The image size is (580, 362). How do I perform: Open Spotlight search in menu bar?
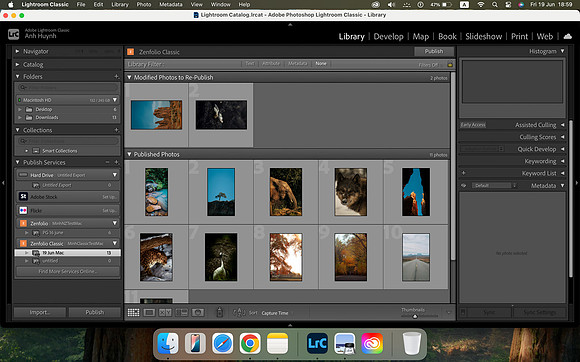pos(495,5)
